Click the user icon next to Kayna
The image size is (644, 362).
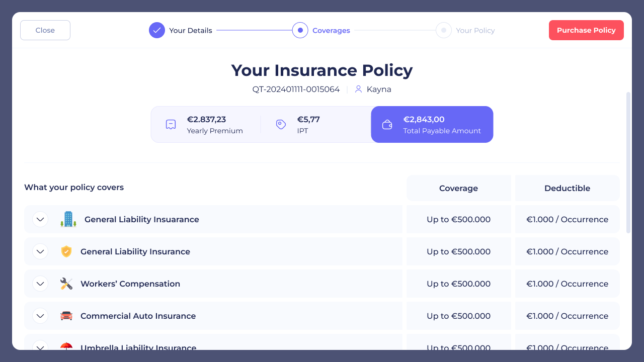tap(358, 89)
